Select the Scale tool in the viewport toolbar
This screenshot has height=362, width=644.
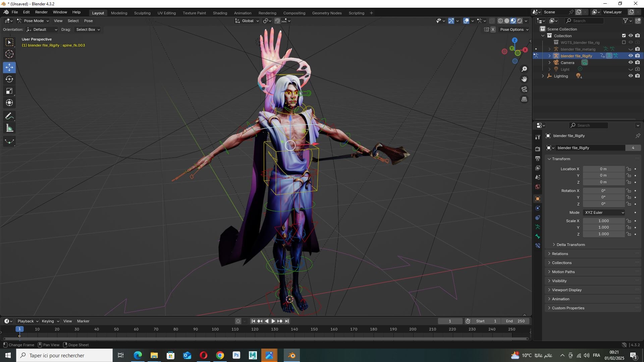9,91
